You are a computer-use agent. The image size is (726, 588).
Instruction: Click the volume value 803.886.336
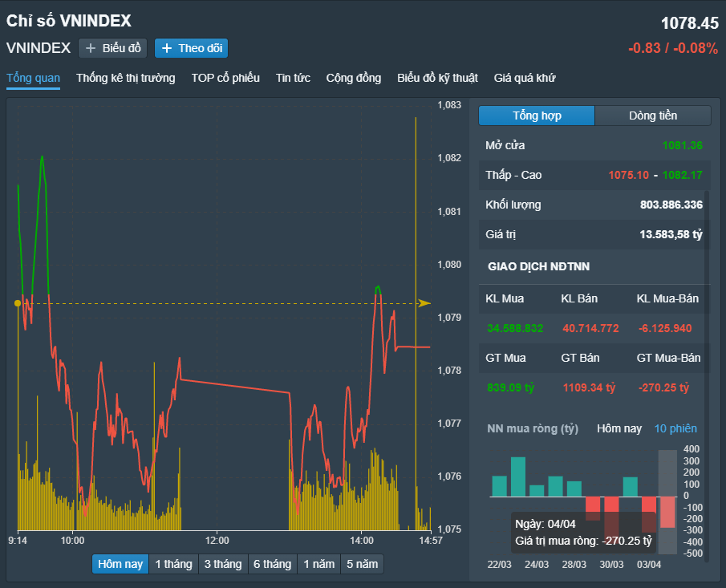coord(671,205)
